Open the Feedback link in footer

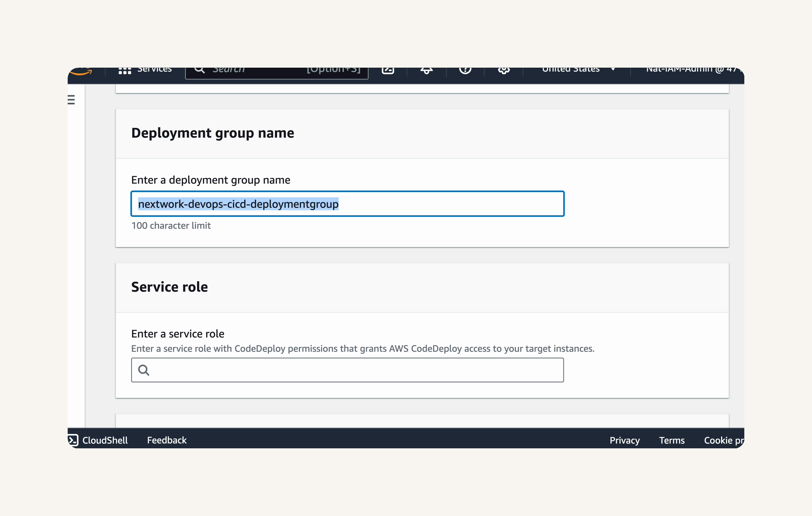click(x=167, y=440)
